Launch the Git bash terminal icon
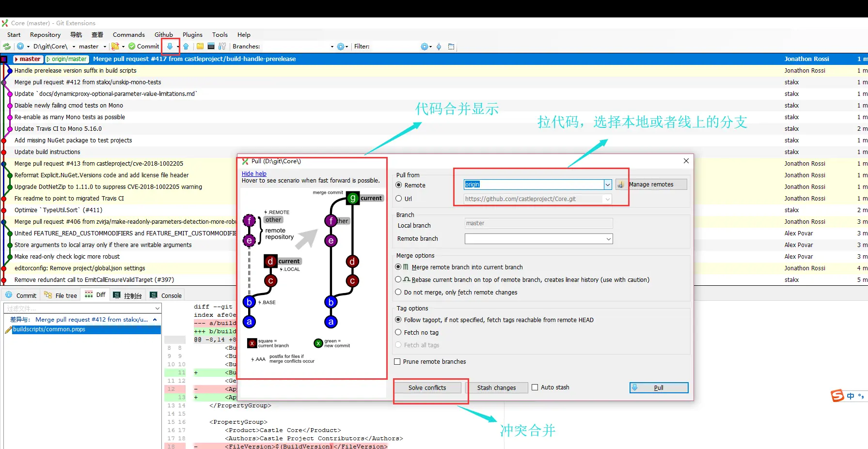Viewport: 868px width, 449px height. [x=211, y=46]
